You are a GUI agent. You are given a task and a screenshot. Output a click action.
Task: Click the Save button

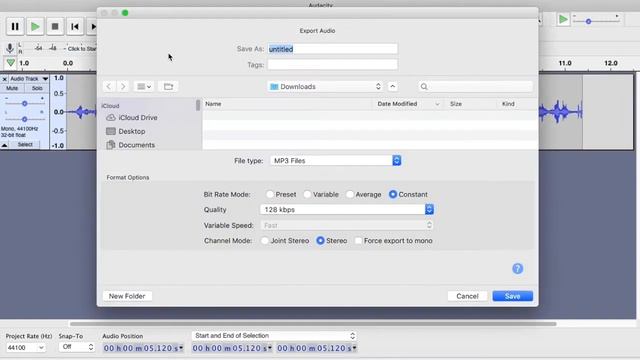(x=513, y=296)
